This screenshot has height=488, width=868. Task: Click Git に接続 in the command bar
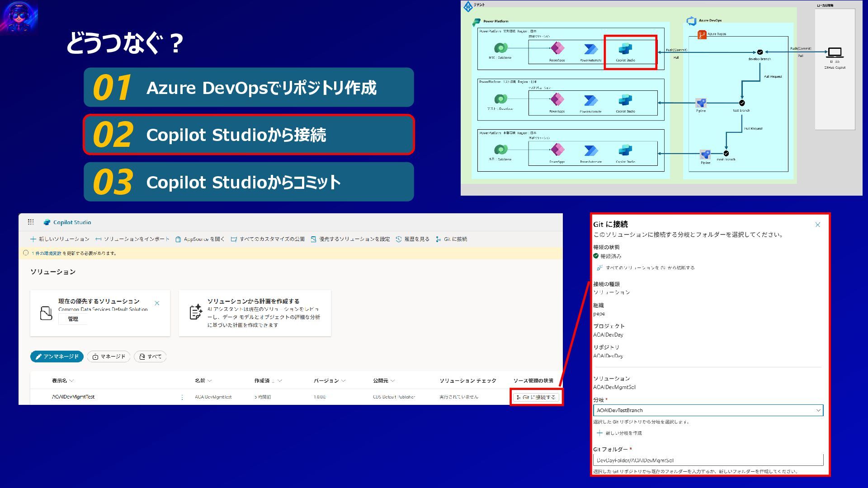pyautogui.click(x=451, y=239)
